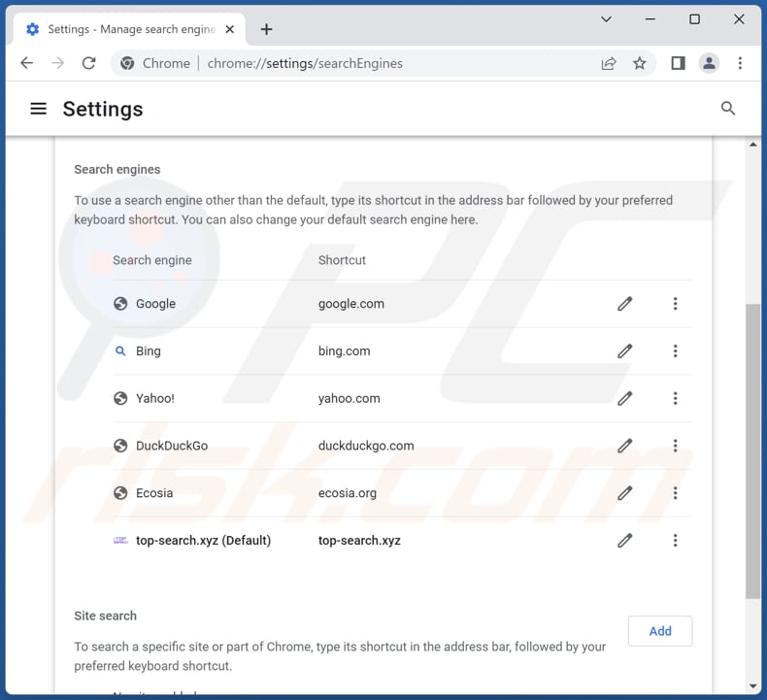
Task: Edit the Yahoo! search engine entry
Action: 624,399
